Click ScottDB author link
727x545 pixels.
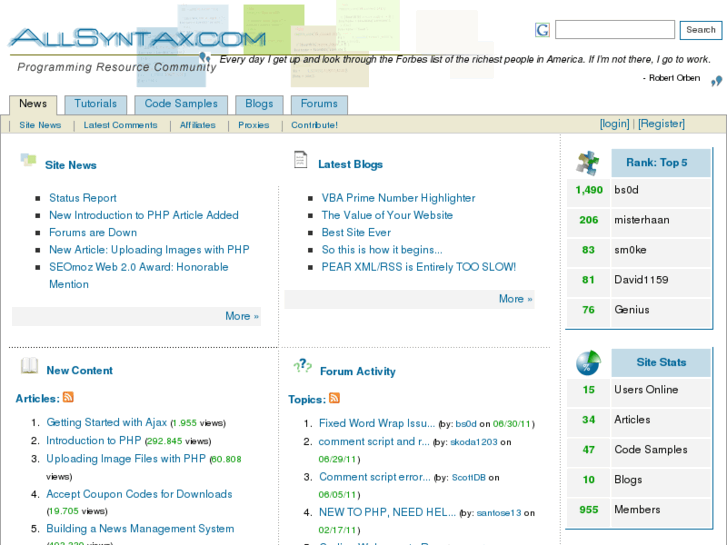point(469,478)
